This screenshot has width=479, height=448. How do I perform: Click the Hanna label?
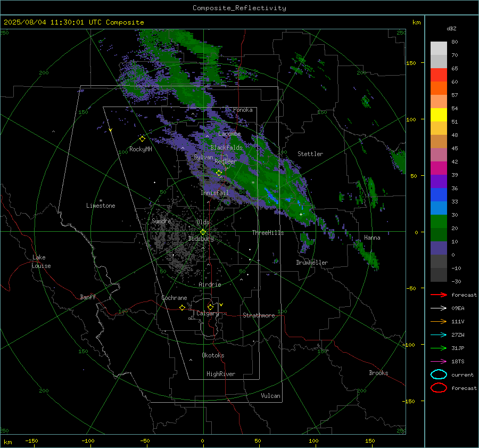[x=372, y=238]
